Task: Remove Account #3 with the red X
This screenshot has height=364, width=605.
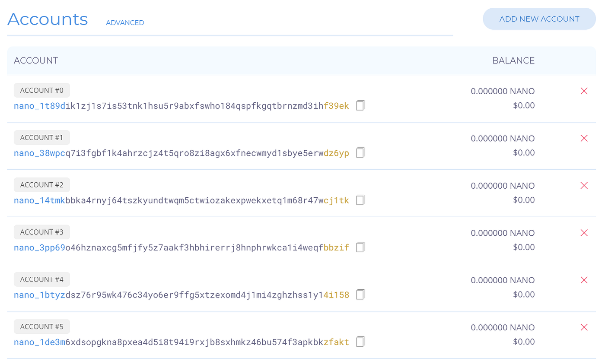Action: click(x=584, y=233)
